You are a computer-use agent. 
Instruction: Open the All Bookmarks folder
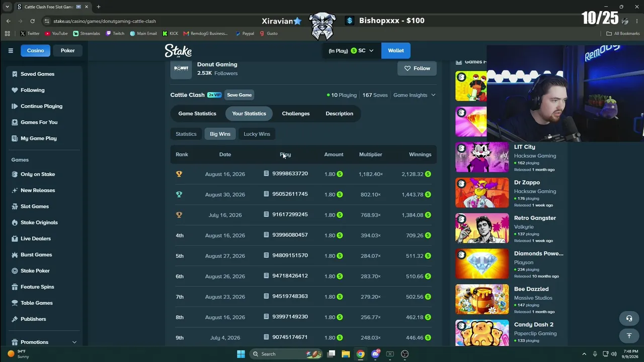pos(623,34)
